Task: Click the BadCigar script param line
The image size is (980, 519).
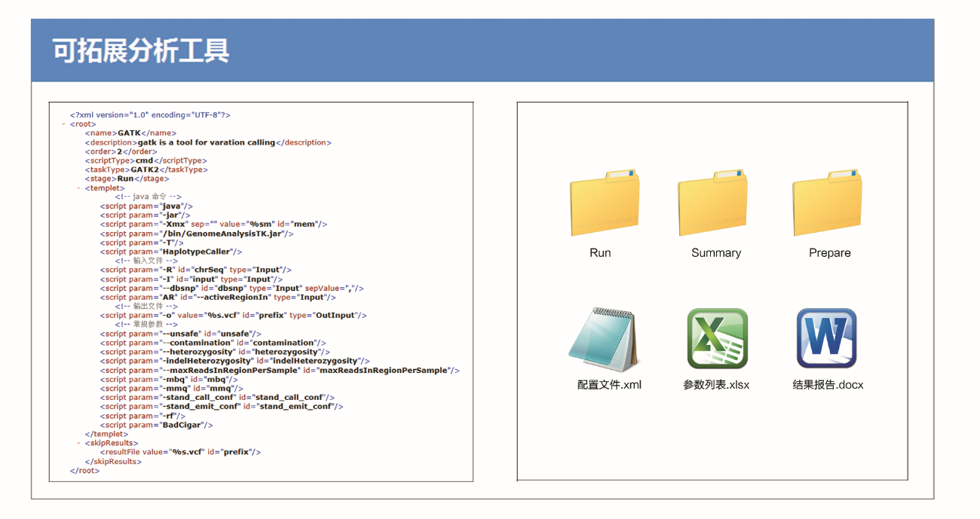Action: 156,425
